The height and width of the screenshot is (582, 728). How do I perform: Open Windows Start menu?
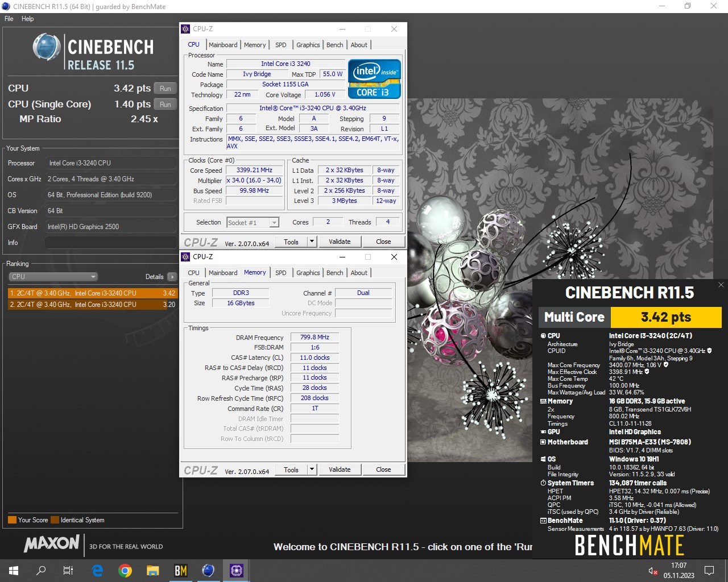click(x=14, y=571)
